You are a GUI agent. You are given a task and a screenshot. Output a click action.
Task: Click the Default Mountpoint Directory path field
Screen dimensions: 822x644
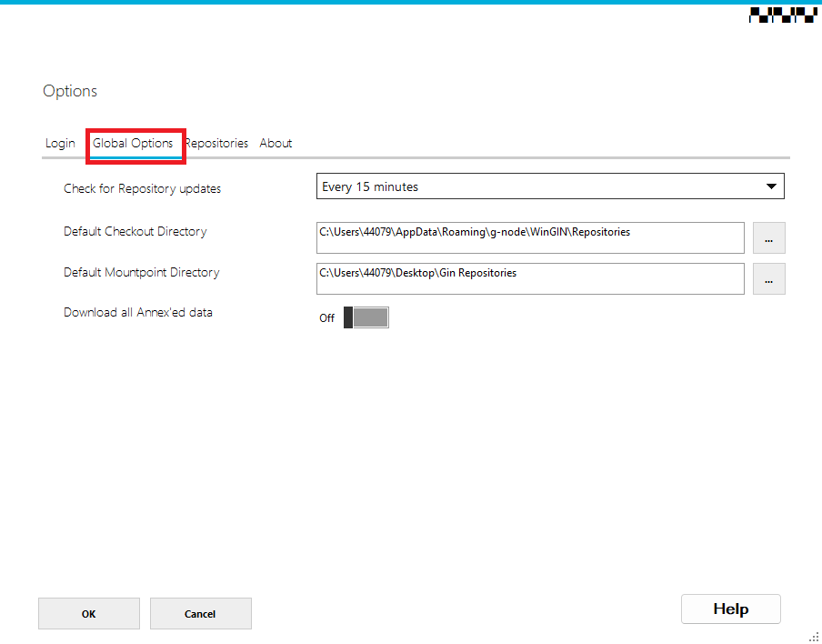click(x=530, y=278)
